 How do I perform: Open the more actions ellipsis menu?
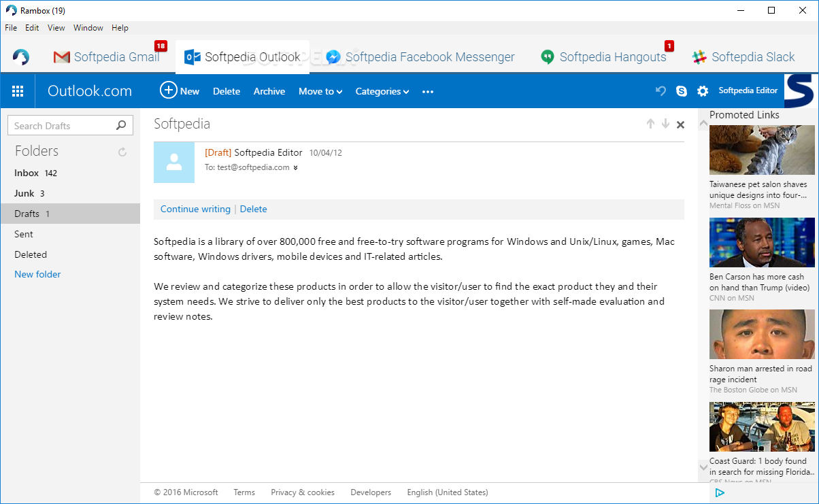pos(428,91)
